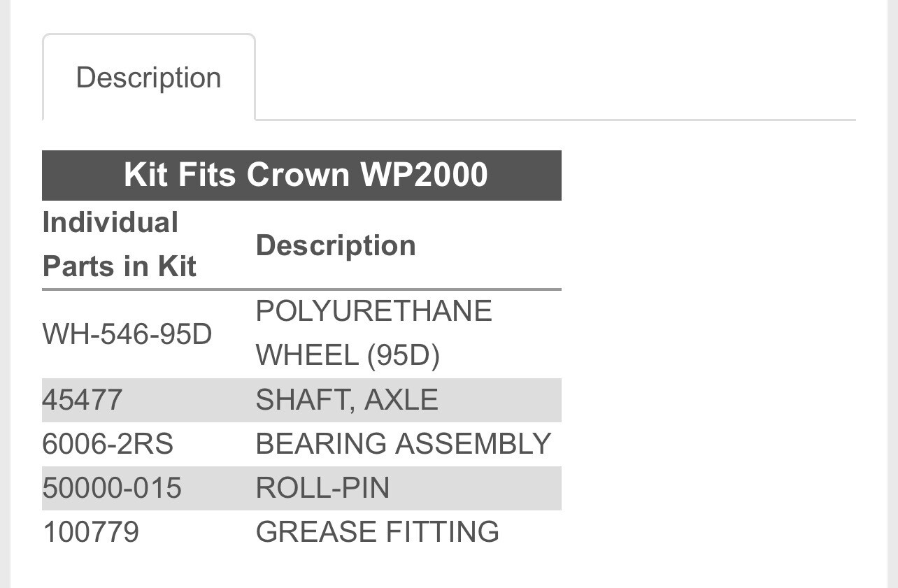Click the 100779 grease fitting row
Image resolution: width=898 pixels, height=588 pixels.
302,531
